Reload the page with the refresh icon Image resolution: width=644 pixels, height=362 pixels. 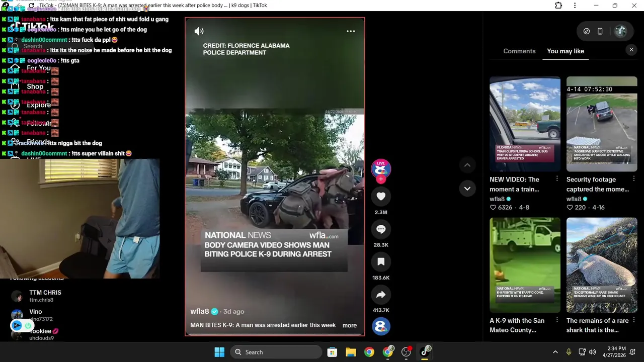tap(31, 6)
